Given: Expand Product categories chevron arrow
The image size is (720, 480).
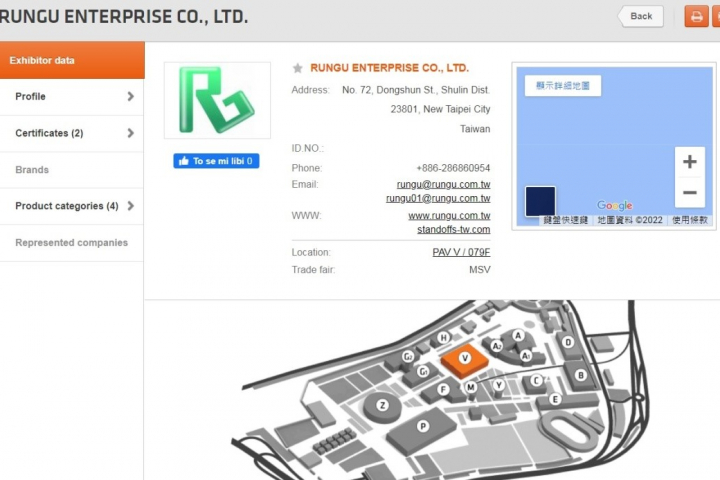Looking at the screenshot, I should [x=131, y=206].
